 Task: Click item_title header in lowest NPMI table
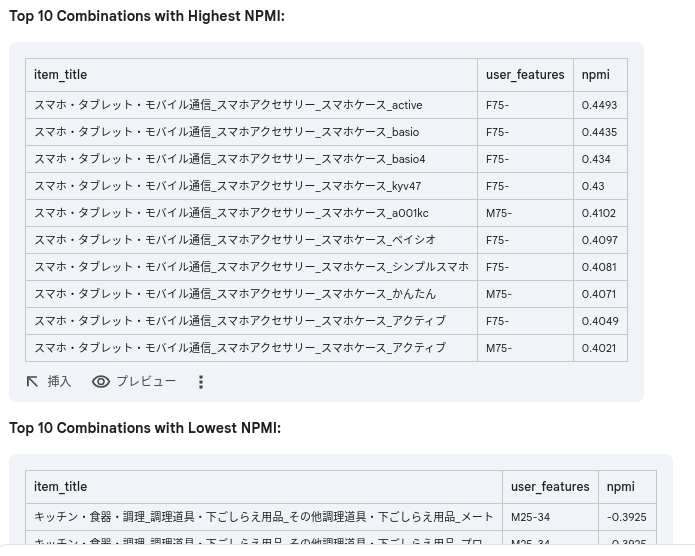pos(60,487)
